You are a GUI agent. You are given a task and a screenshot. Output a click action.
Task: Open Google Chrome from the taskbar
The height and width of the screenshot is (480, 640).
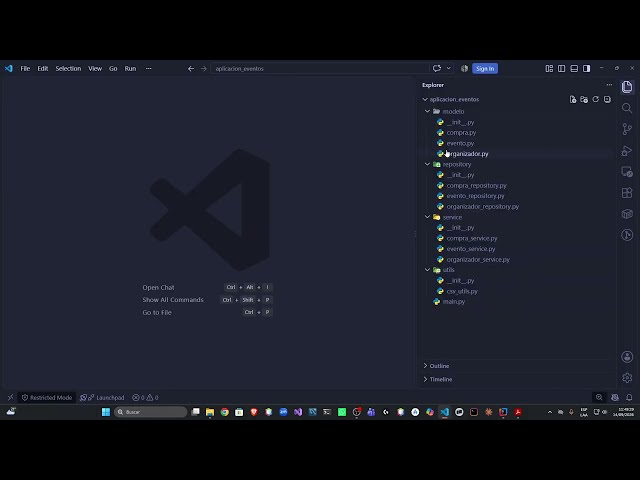pyautogui.click(x=224, y=412)
